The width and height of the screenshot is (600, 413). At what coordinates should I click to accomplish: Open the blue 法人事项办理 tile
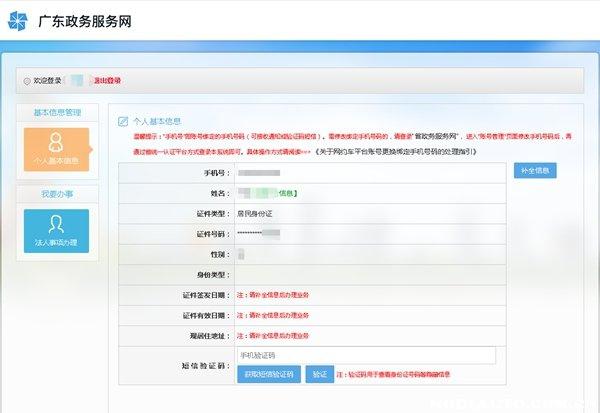[x=56, y=231]
